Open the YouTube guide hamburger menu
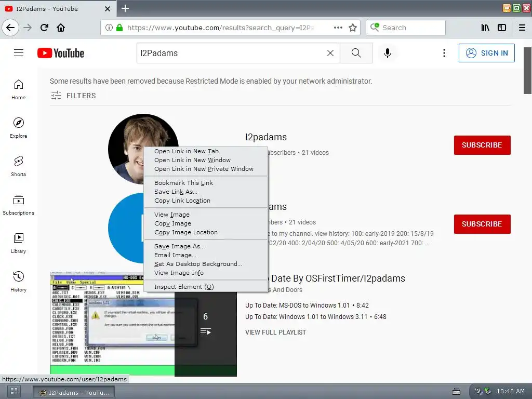Screen dimensions: 532x399 pos(19,53)
